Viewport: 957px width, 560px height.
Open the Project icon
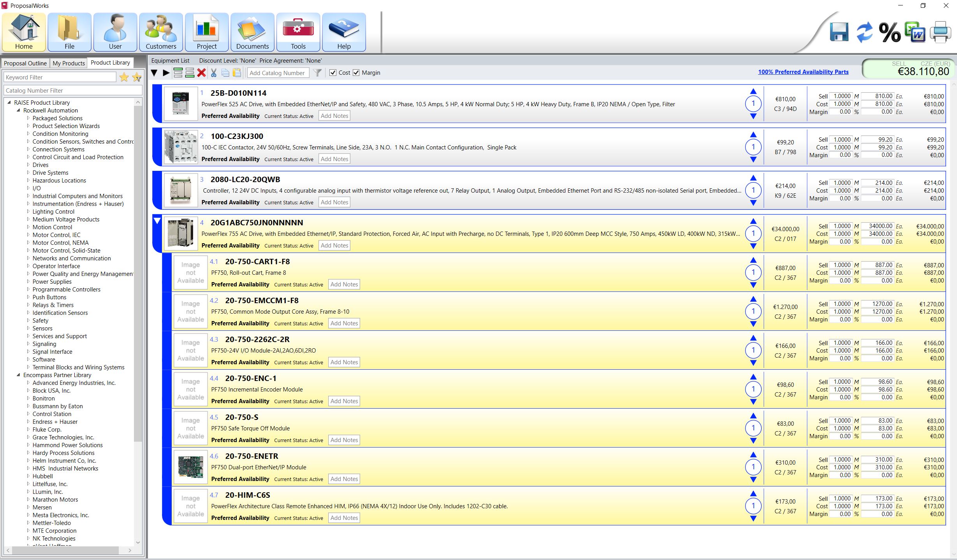point(207,32)
